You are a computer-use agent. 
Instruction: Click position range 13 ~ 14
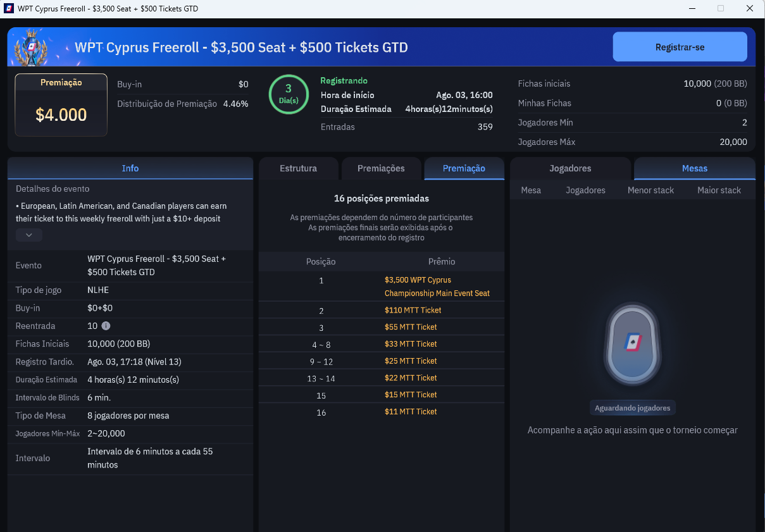[x=321, y=378]
